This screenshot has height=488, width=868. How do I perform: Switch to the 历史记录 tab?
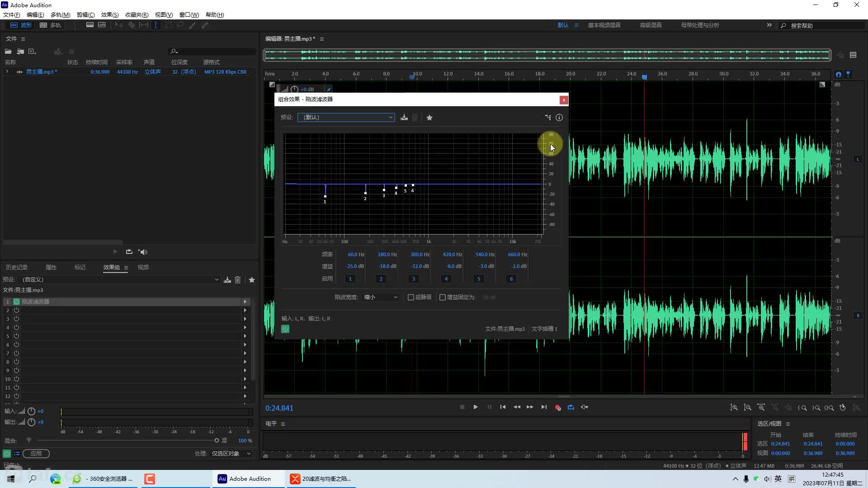pos(17,267)
